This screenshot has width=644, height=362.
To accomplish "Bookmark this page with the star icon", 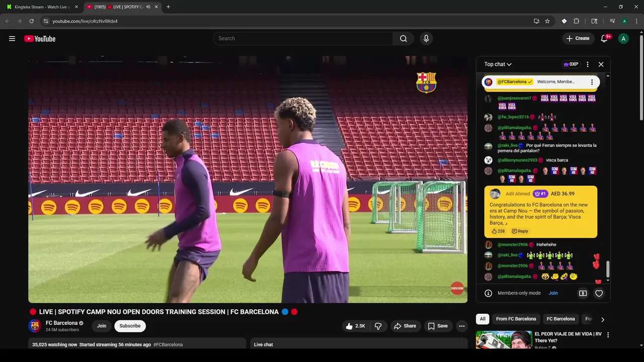I will pos(547,21).
